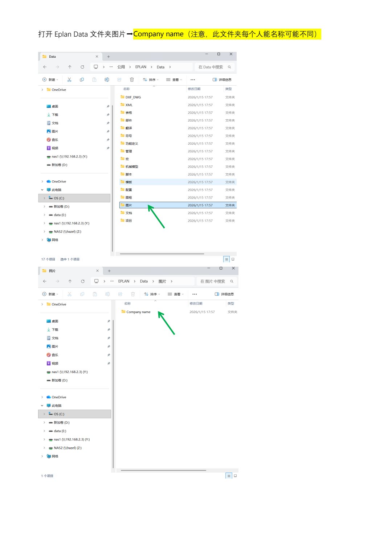Open the 详细信息 pane in upper window
This screenshot has width=392, height=554.
(x=222, y=79)
